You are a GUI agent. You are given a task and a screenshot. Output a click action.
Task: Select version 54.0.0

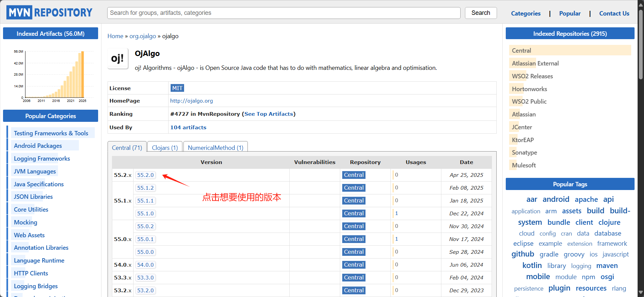[145, 265]
